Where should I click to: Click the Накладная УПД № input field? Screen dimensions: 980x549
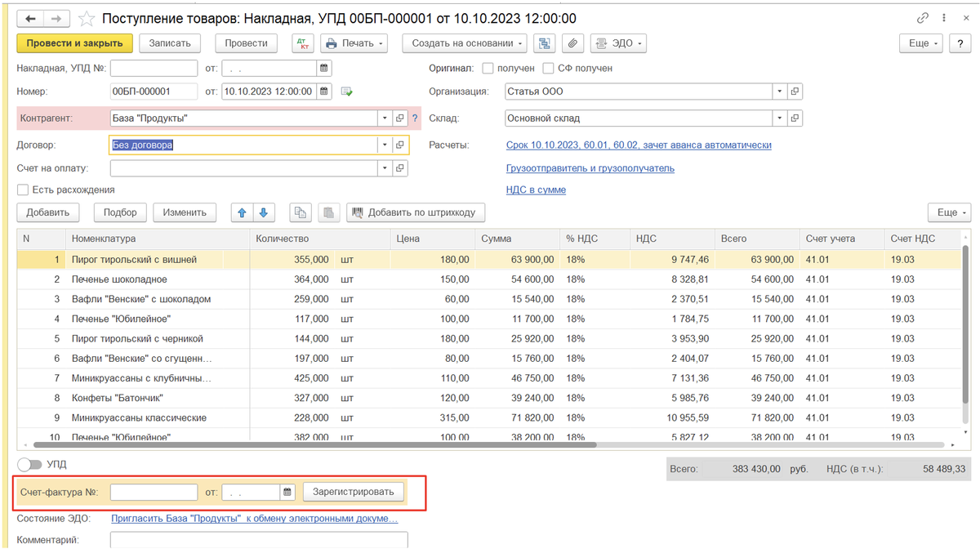tap(154, 69)
